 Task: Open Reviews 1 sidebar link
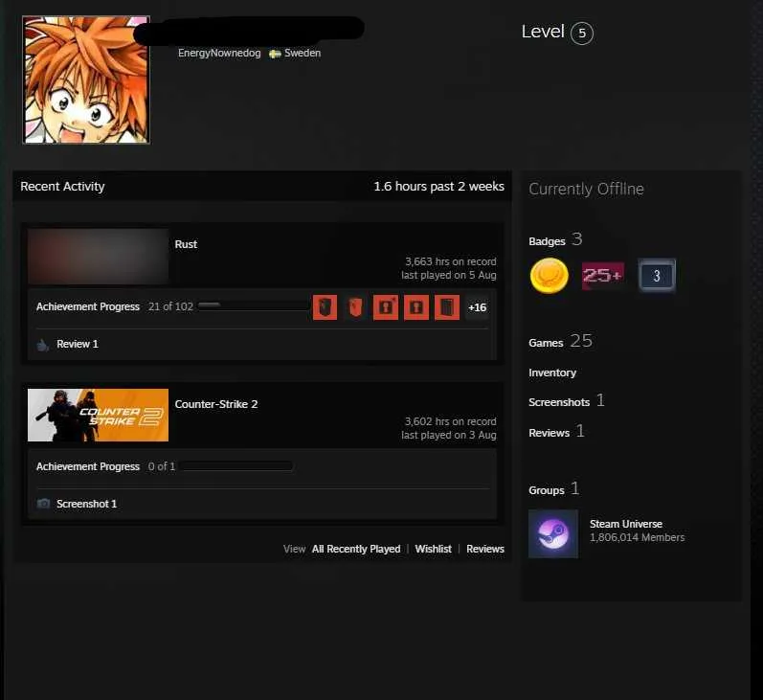[556, 432]
